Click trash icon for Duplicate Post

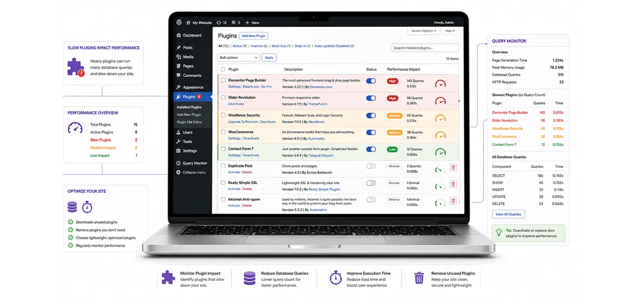453,168
